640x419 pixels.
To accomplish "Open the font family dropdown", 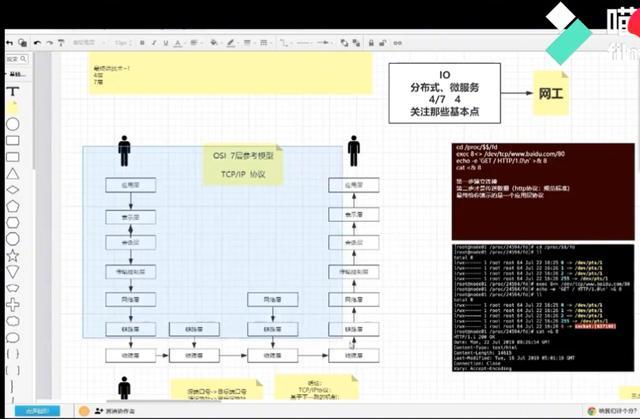I will [x=89, y=42].
